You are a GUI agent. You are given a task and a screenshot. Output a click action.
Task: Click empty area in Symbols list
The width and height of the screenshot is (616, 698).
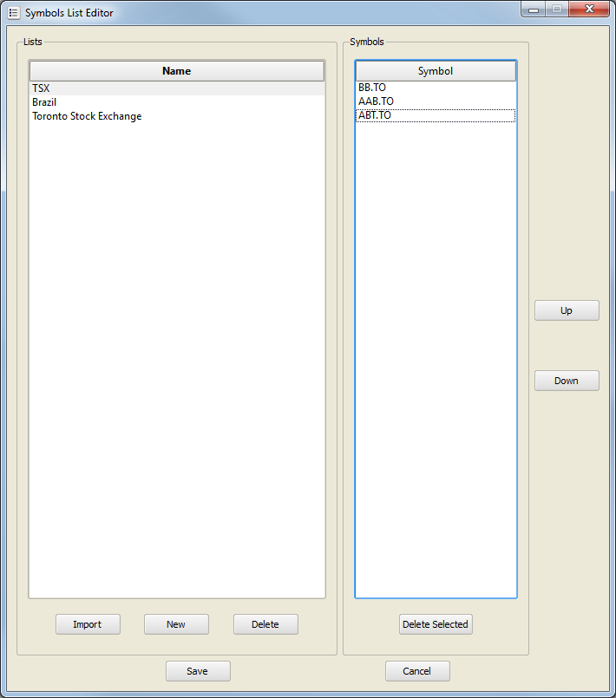(436, 347)
